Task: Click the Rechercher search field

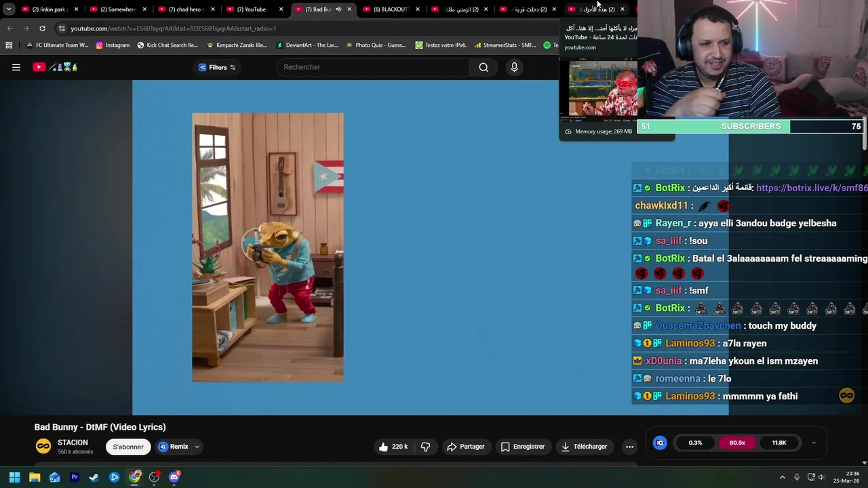Action: (373, 67)
